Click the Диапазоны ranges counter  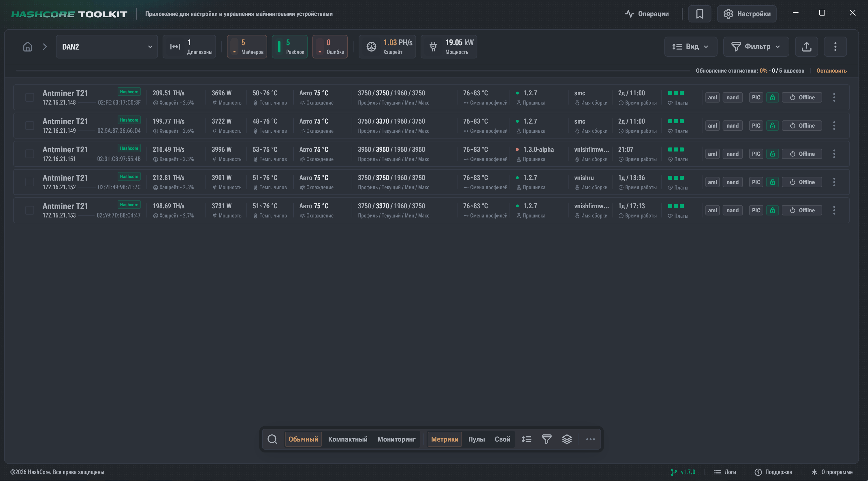click(189, 47)
